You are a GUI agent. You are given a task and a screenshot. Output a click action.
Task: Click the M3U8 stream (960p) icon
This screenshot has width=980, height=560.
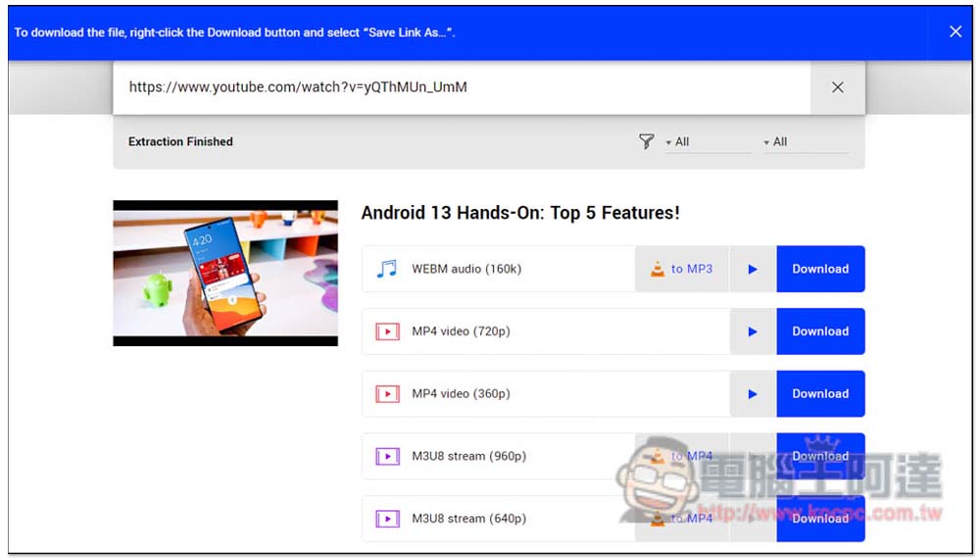[x=387, y=456]
